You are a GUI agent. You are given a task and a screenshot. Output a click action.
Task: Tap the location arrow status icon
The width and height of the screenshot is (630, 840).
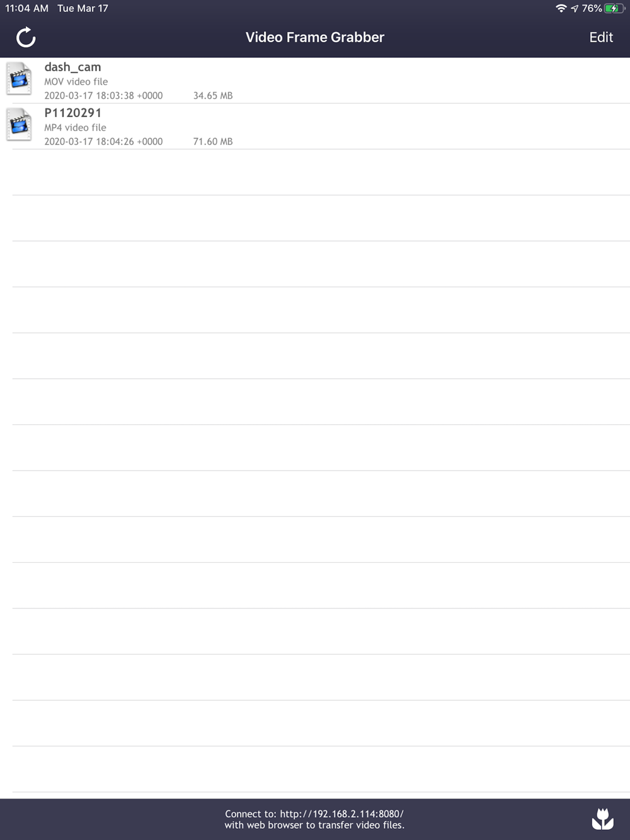575,8
